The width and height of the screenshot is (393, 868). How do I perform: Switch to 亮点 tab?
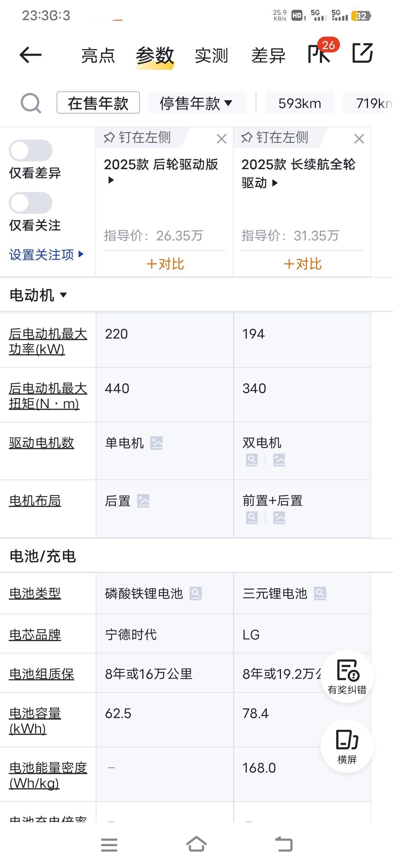pyautogui.click(x=98, y=56)
